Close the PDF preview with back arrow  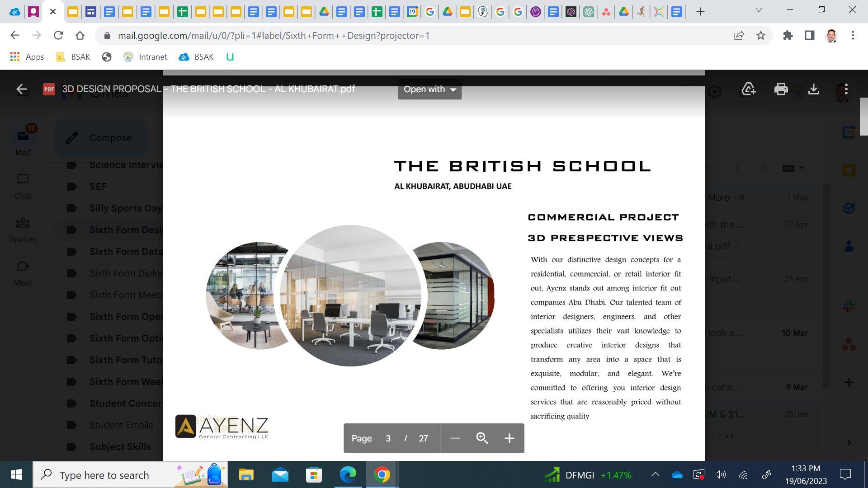click(x=22, y=89)
